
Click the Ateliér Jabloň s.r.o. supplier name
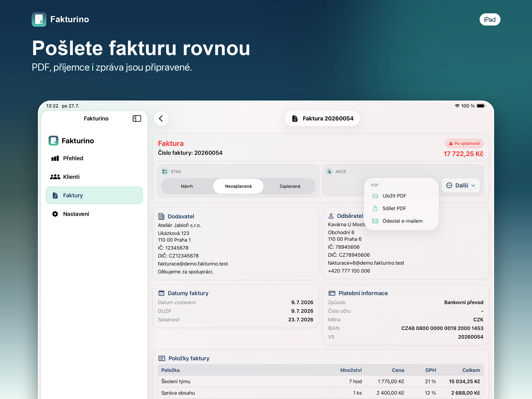click(179, 225)
